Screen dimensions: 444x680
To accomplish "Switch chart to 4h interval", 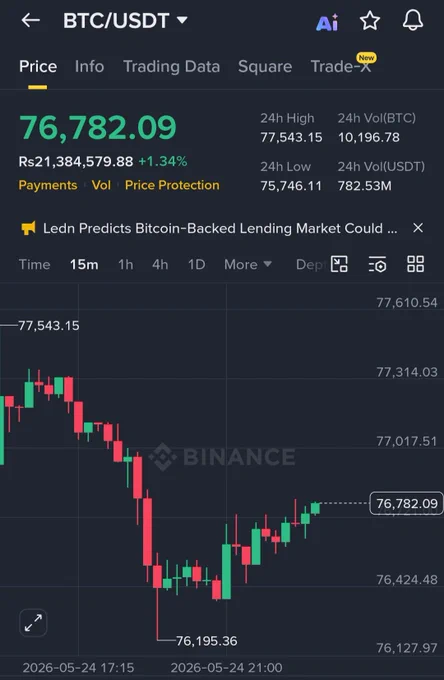I will [x=160, y=264].
